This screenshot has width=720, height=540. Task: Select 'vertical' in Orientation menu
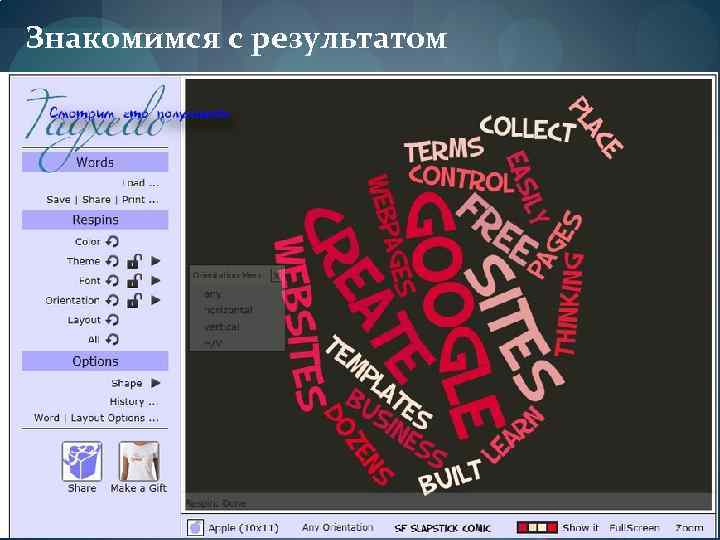(221, 326)
